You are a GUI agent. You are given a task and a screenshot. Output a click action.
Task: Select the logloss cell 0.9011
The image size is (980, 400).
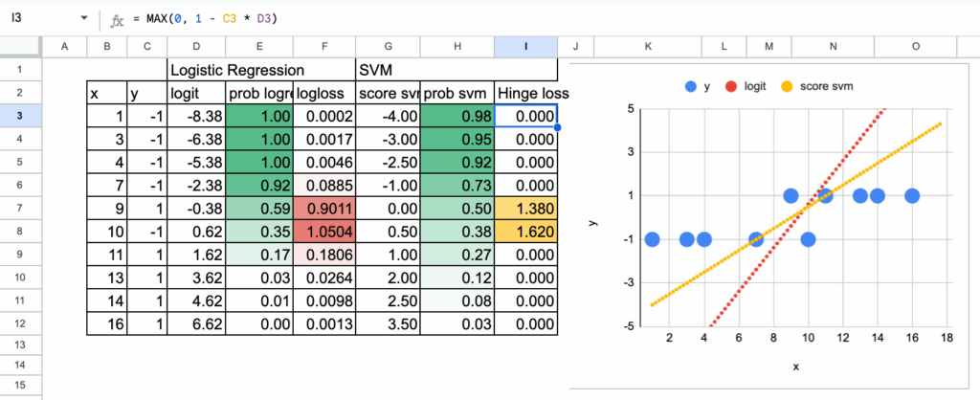click(x=323, y=209)
